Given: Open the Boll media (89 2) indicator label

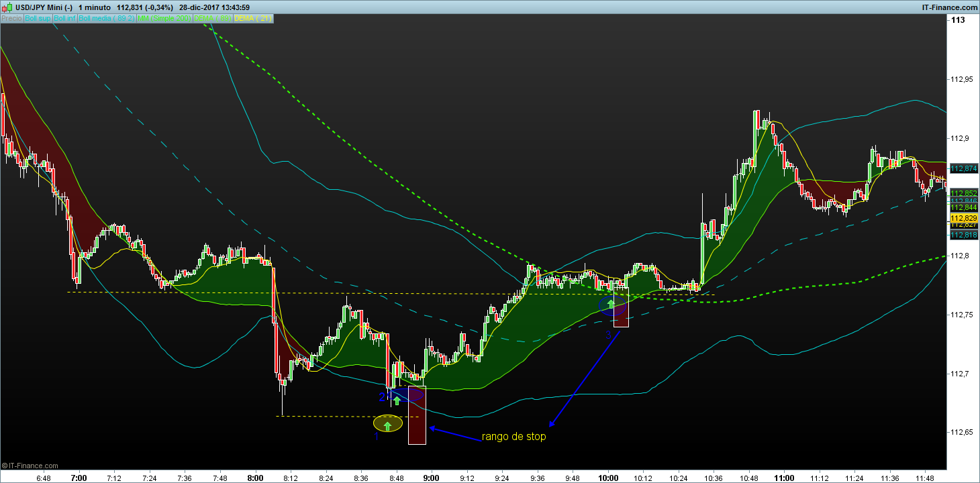Looking at the screenshot, I should tap(106, 18).
